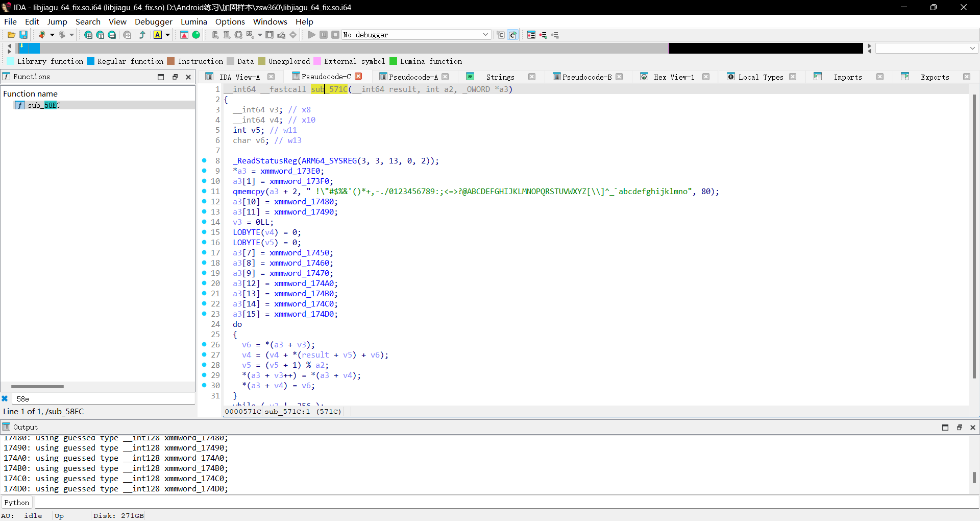Viewport: 980px width, 521px height.
Task: Close the Output panel
Action: pyautogui.click(x=973, y=427)
